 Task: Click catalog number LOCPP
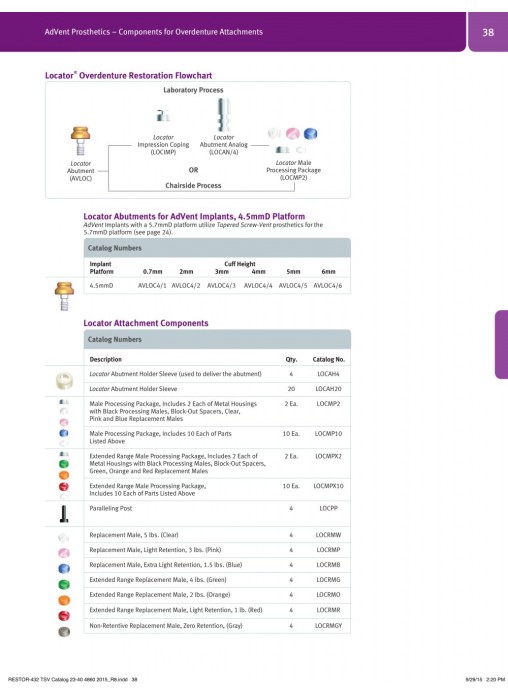(328, 509)
